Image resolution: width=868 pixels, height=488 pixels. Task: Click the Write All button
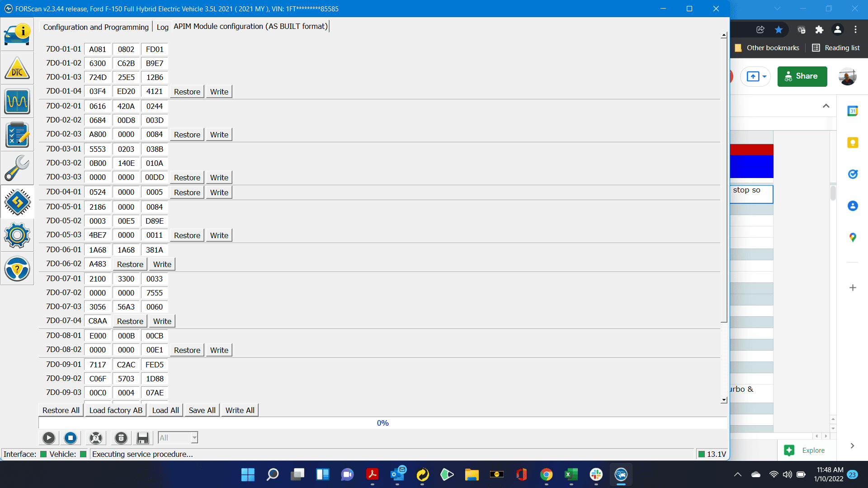pos(240,410)
